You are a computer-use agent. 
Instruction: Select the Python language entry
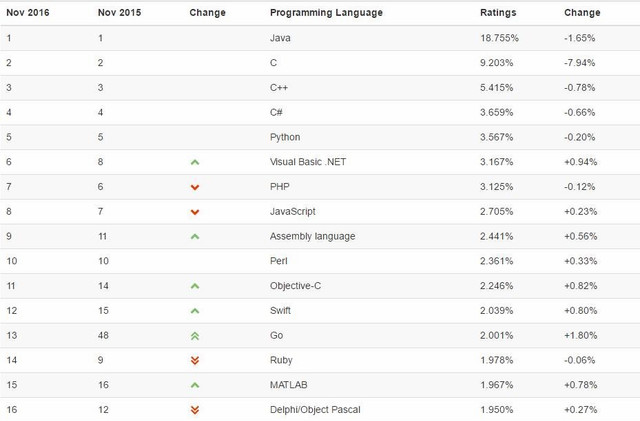pos(285,137)
